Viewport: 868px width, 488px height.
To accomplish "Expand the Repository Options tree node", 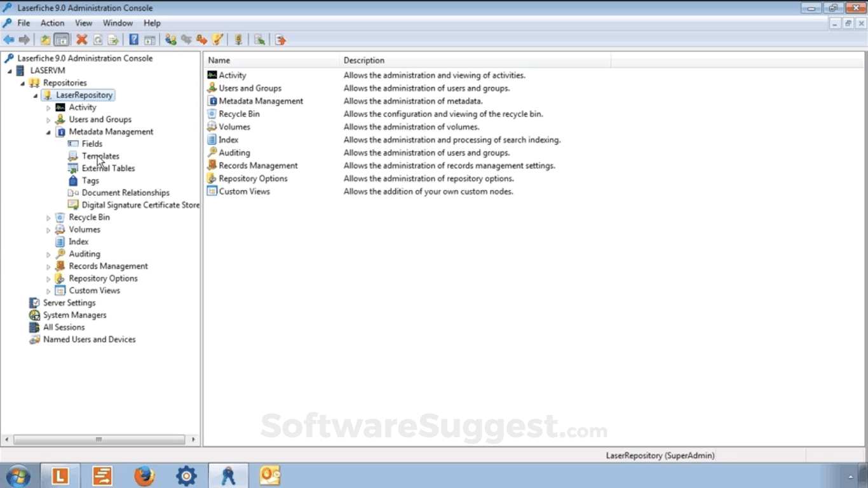I will [x=48, y=278].
